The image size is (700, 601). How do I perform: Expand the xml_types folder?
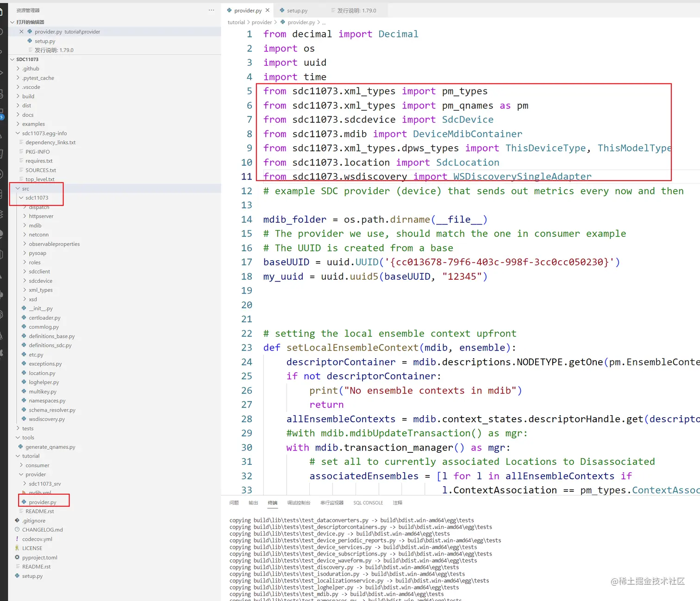click(25, 290)
